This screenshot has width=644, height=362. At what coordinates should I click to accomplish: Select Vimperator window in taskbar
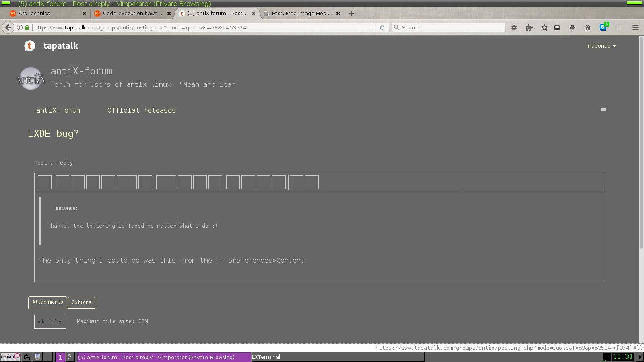click(x=164, y=357)
